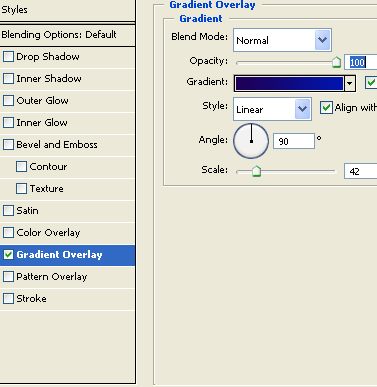Enable Bevel and Emboss checkbox

click(8, 145)
